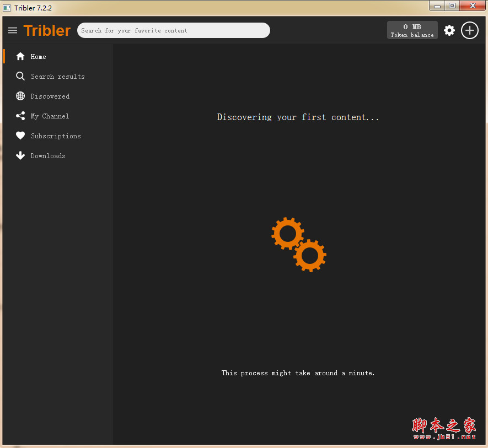
Task: Click the orange Tribler logo
Action: pos(47,30)
